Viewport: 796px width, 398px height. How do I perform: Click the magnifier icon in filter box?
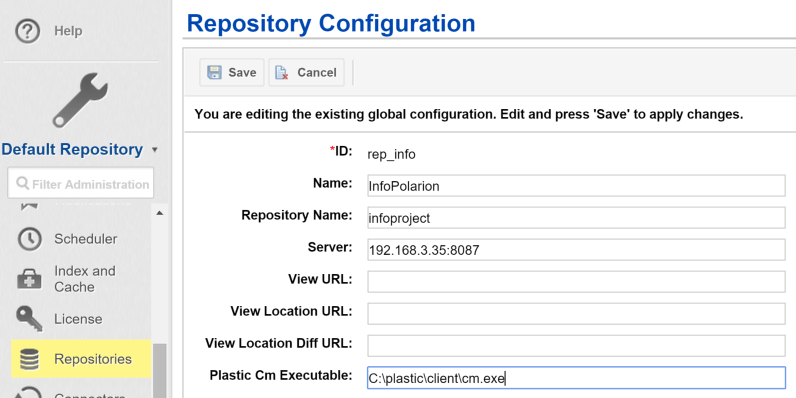coord(22,183)
